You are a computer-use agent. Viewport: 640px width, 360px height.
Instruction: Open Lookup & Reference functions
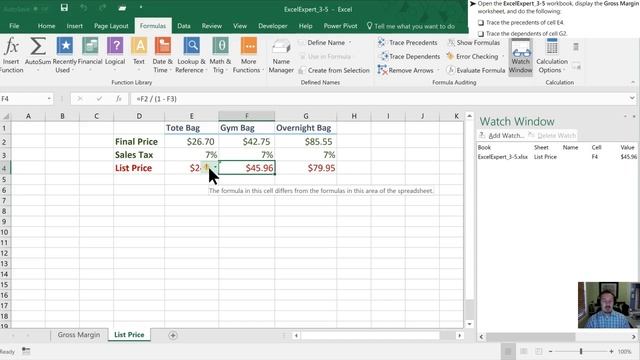click(x=191, y=56)
